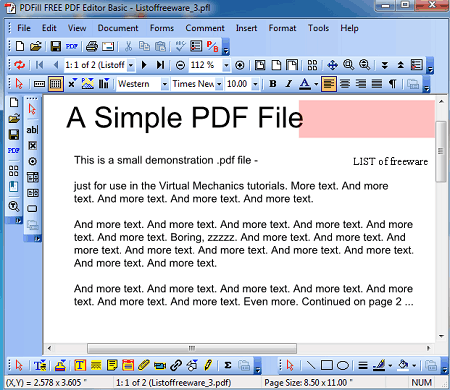Expand the font color A dropdown arrow
Image resolution: width=450 pixels, height=390 pixels.
point(316,84)
